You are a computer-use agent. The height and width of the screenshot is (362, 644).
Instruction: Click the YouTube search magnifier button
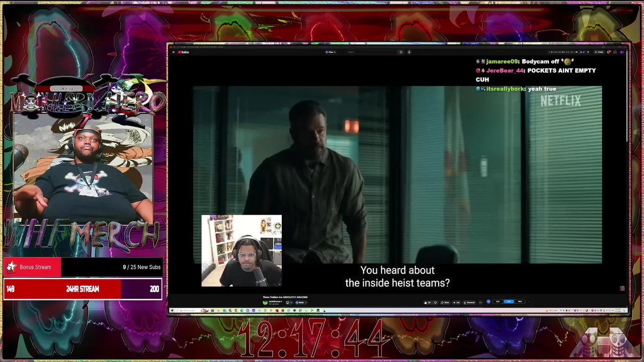point(401,52)
